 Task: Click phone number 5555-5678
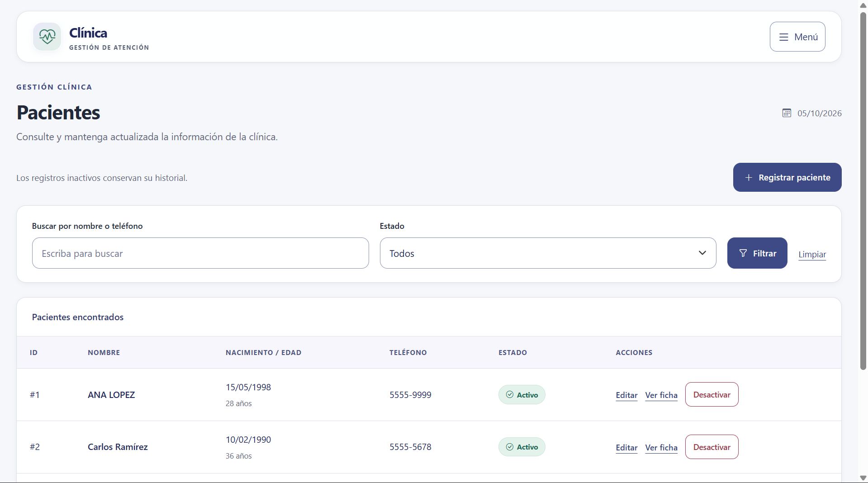click(x=410, y=447)
